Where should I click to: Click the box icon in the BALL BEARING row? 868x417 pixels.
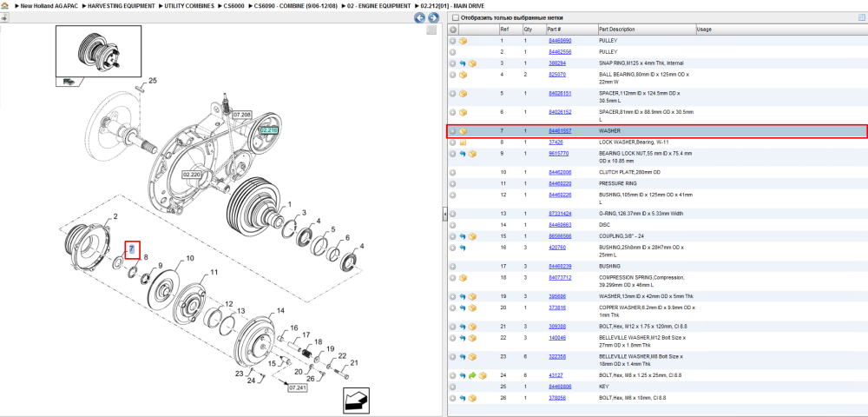[463, 75]
